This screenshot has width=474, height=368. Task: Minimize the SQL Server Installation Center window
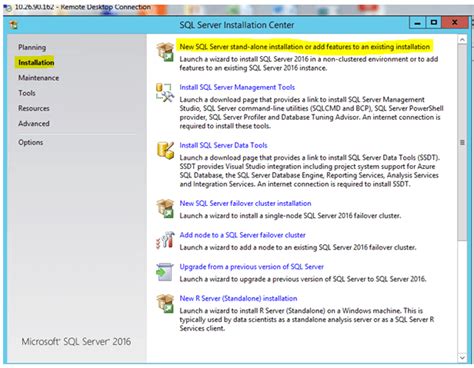tap(417, 23)
